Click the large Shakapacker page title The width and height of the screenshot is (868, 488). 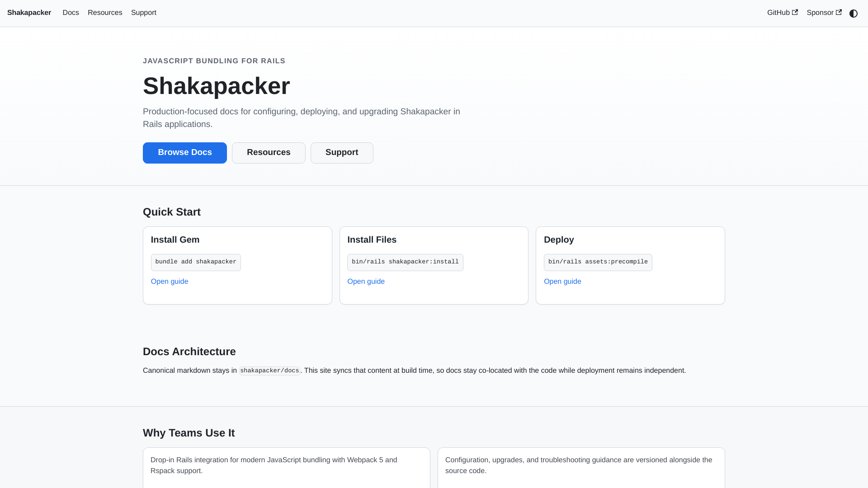pyautogui.click(x=216, y=86)
